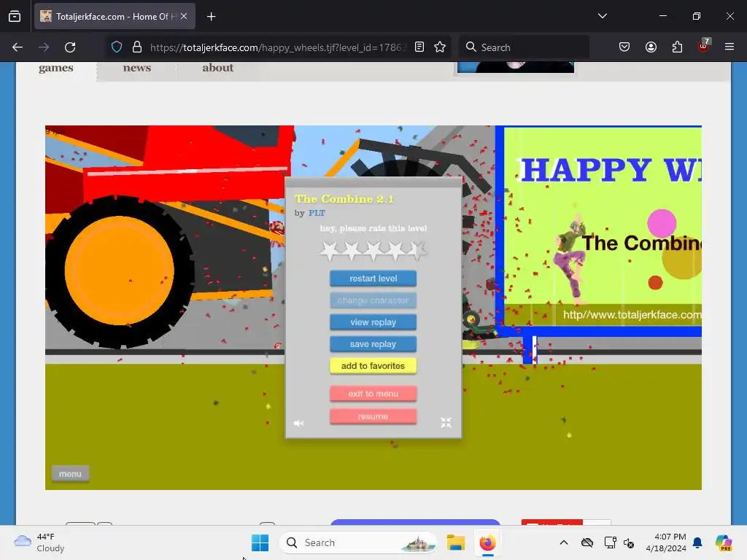The image size is (747, 560).
Task: Open Save to Pocket
Action: coord(624,47)
